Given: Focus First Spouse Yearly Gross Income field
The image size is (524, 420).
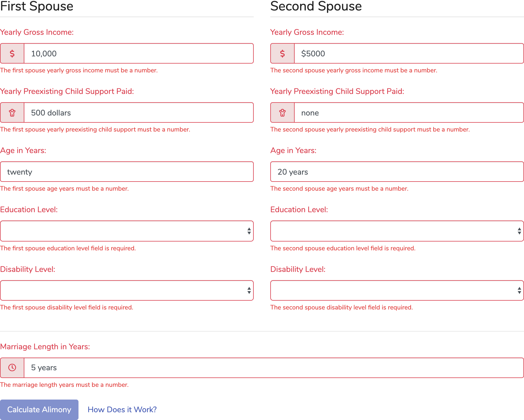Looking at the screenshot, I should click(138, 53).
